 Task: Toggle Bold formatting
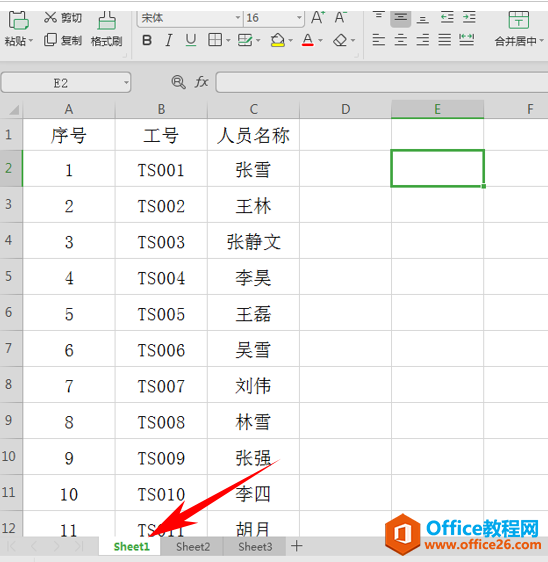[x=147, y=40]
